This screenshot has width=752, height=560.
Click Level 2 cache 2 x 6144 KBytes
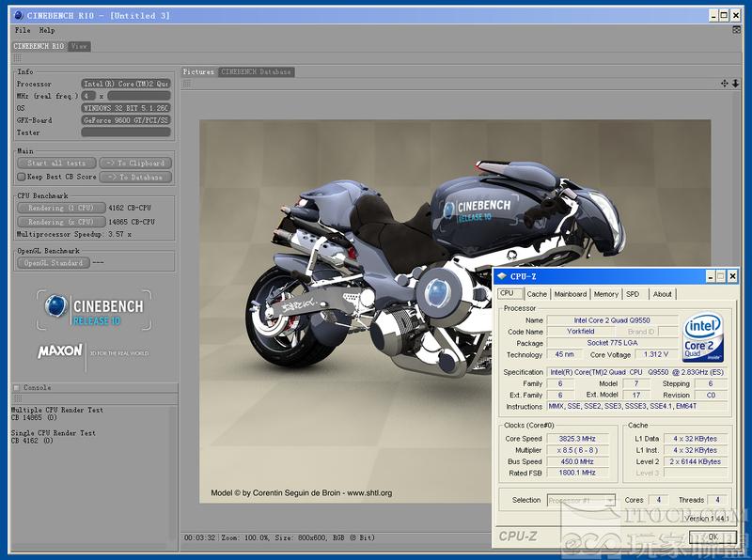tap(695, 461)
